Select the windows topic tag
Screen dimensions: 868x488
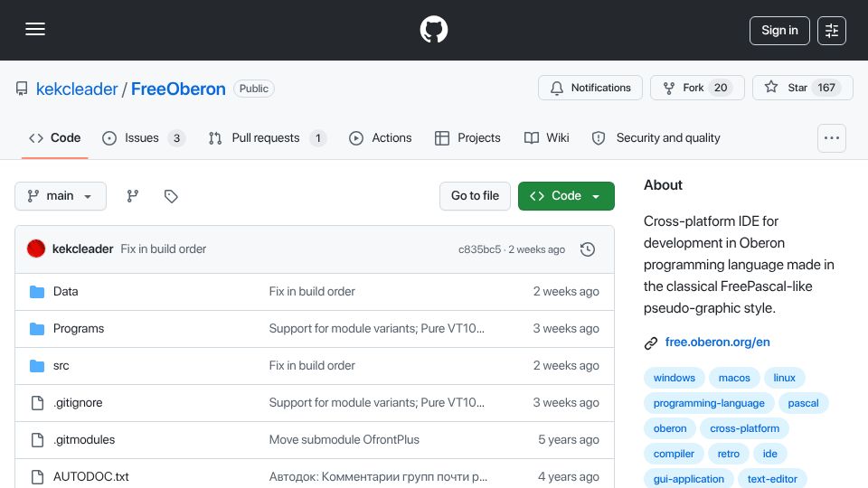pyautogui.click(x=674, y=378)
